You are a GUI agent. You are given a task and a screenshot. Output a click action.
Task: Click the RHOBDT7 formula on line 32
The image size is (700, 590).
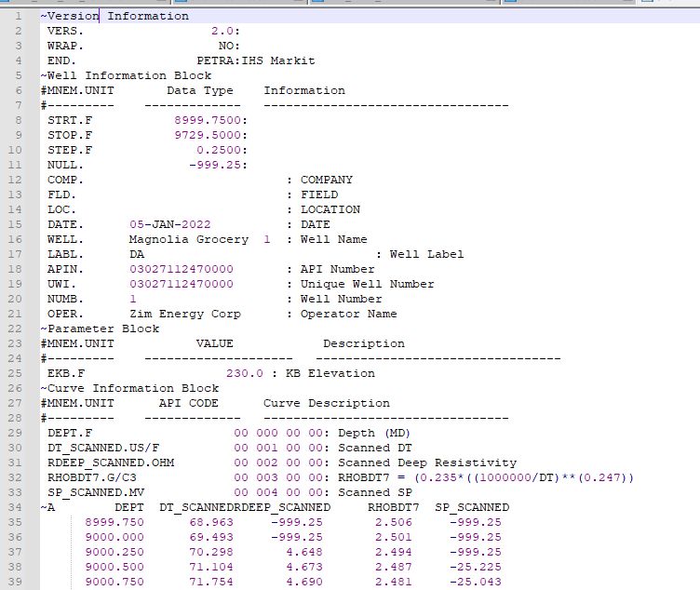tap(486, 477)
